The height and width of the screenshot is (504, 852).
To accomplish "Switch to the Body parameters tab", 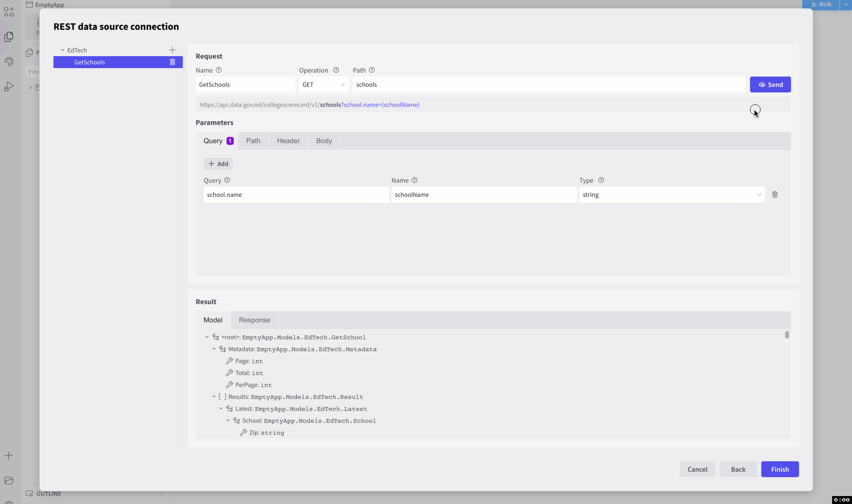I will click(x=324, y=141).
